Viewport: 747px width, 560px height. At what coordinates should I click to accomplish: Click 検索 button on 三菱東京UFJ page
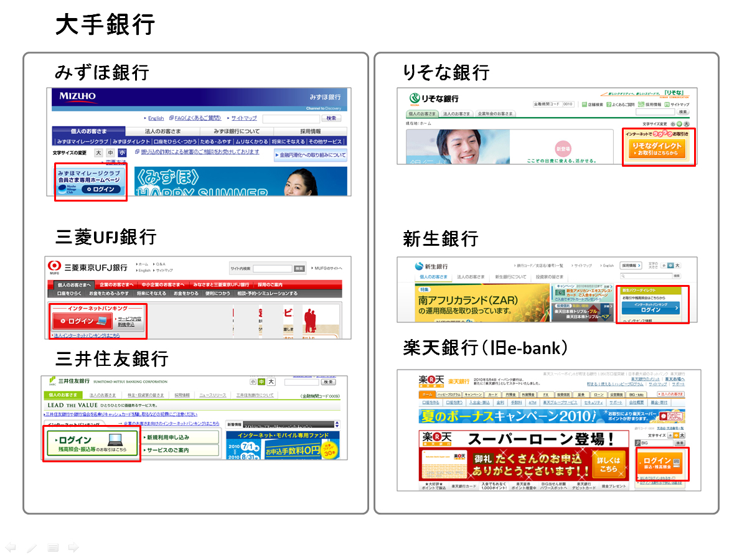[299, 268]
